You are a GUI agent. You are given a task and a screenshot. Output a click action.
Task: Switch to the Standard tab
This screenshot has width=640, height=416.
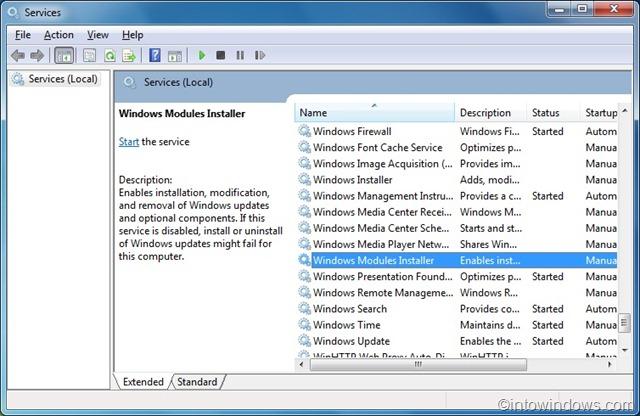(197, 382)
